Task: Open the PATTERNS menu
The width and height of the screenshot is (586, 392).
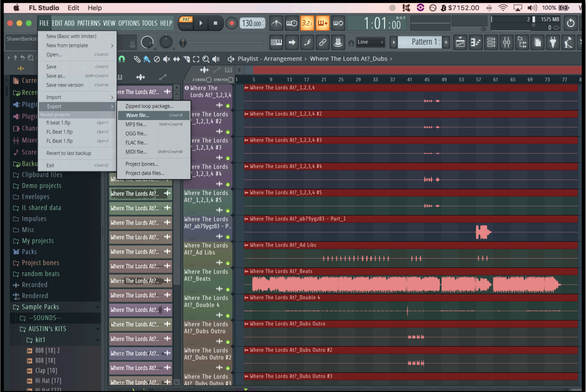Action: click(x=88, y=23)
